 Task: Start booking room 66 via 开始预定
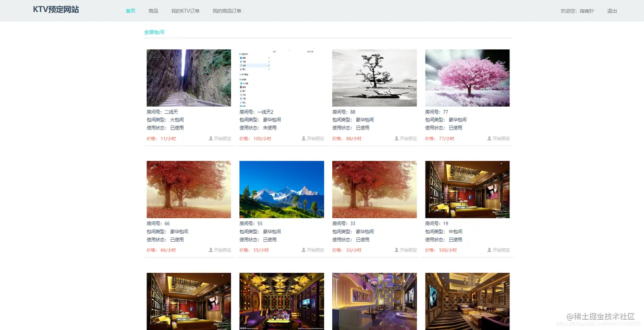(x=222, y=250)
